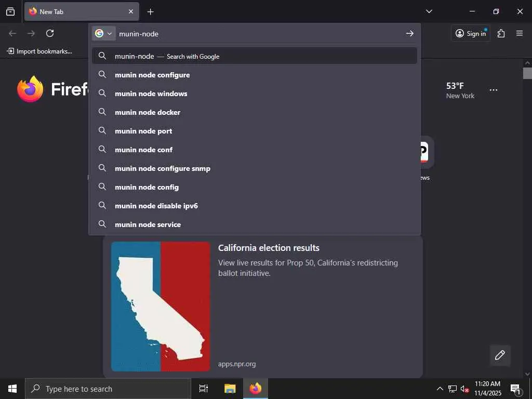Open weather widget three-dot options
Screen dimensions: 532x399
pos(494,90)
